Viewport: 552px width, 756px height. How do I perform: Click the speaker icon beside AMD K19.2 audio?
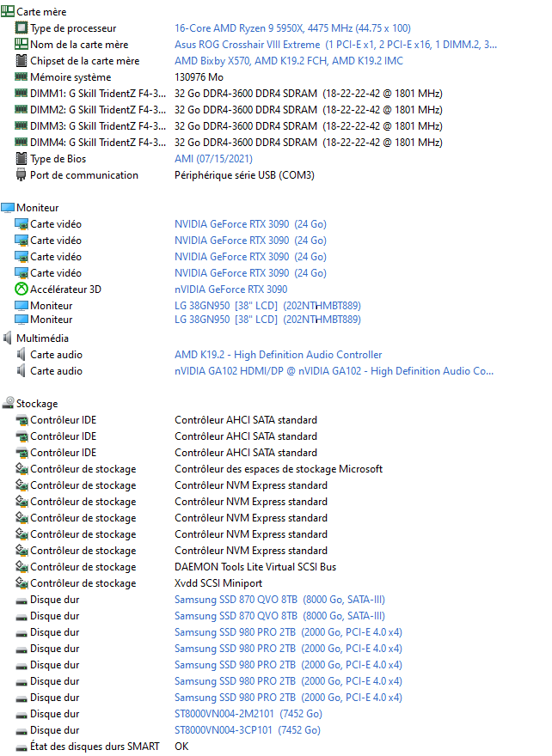coord(21,354)
